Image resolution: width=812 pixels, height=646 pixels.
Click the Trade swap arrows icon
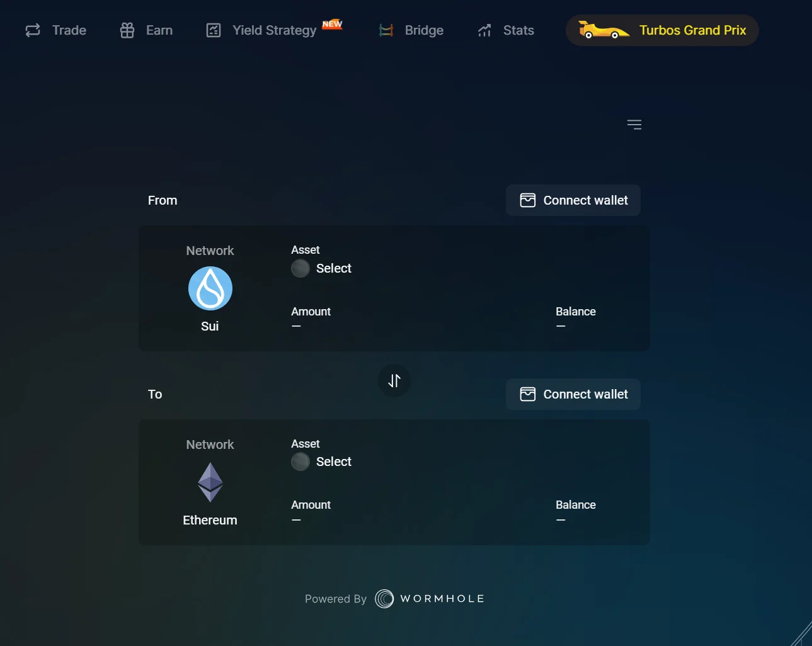33,30
